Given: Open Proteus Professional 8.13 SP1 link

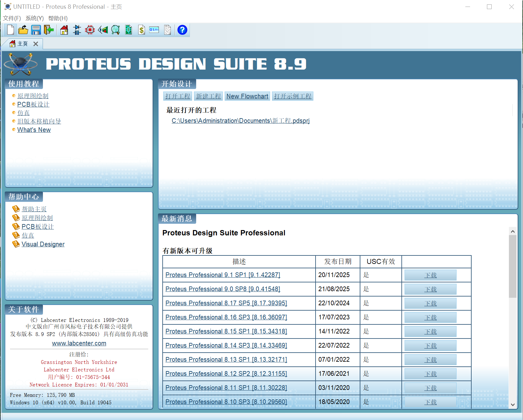Looking at the screenshot, I should point(226,360).
